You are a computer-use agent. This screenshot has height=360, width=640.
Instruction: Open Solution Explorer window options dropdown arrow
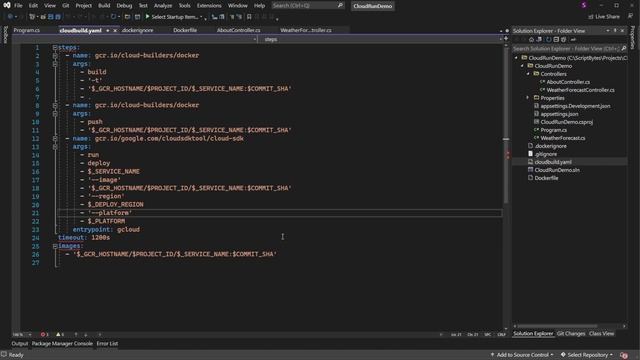point(608,31)
